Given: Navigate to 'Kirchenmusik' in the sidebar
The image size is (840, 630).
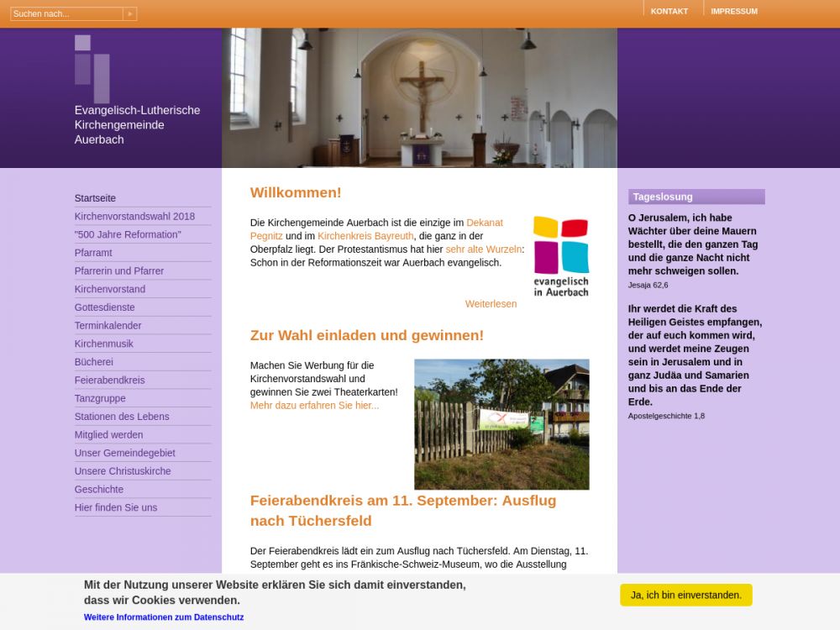Looking at the screenshot, I should pos(103,344).
